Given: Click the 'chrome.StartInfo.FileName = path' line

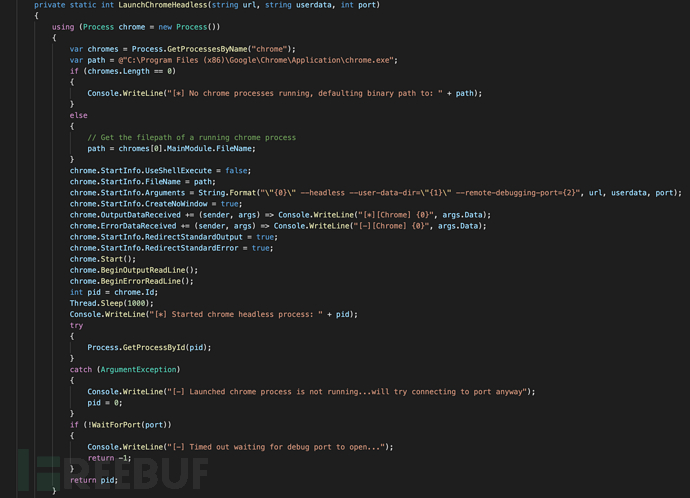Looking at the screenshot, I should 143,181.
